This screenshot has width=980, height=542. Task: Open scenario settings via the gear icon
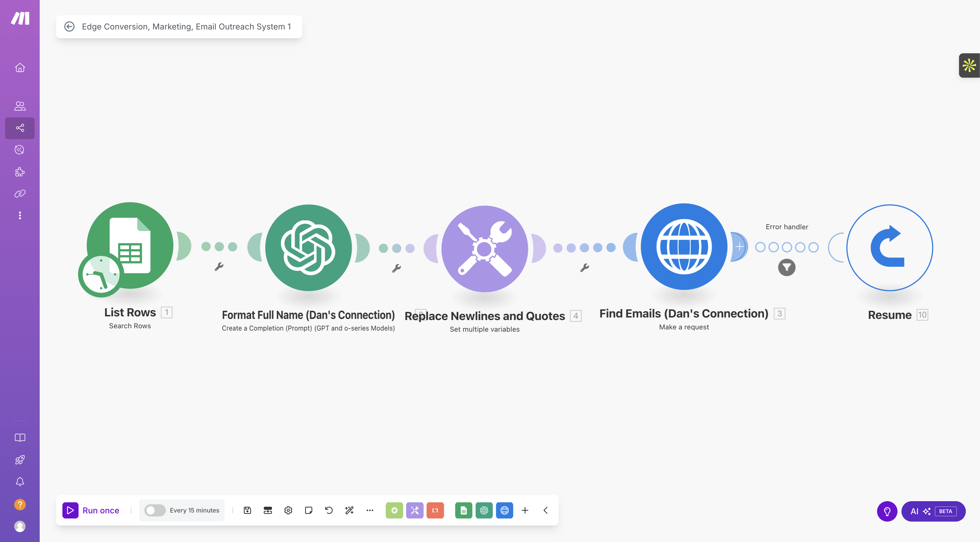(x=288, y=511)
